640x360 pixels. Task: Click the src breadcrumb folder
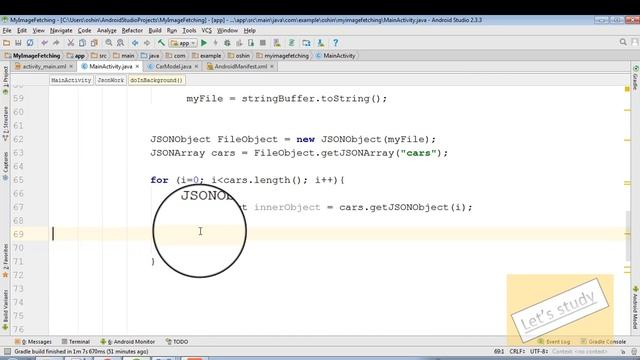pyautogui.click(x=99, y=56)
